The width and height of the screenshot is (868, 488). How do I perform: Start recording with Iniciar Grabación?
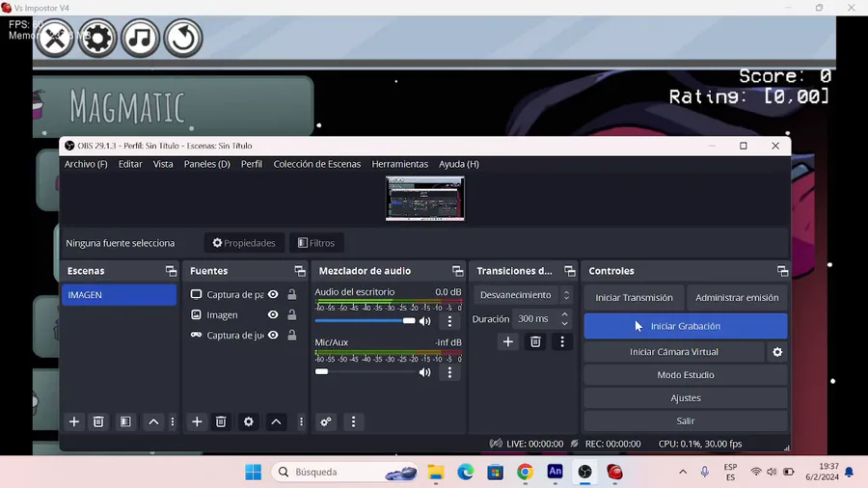click(x=686, y=326)
